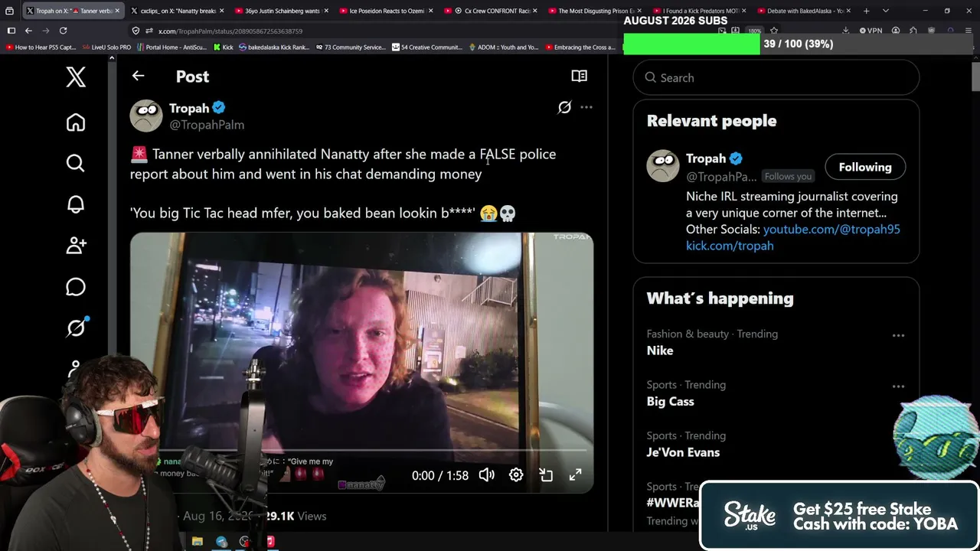Viewport: 980px width, 551px height.
Task: Open More options for the Big Cass trend
Action: (898, 386)
